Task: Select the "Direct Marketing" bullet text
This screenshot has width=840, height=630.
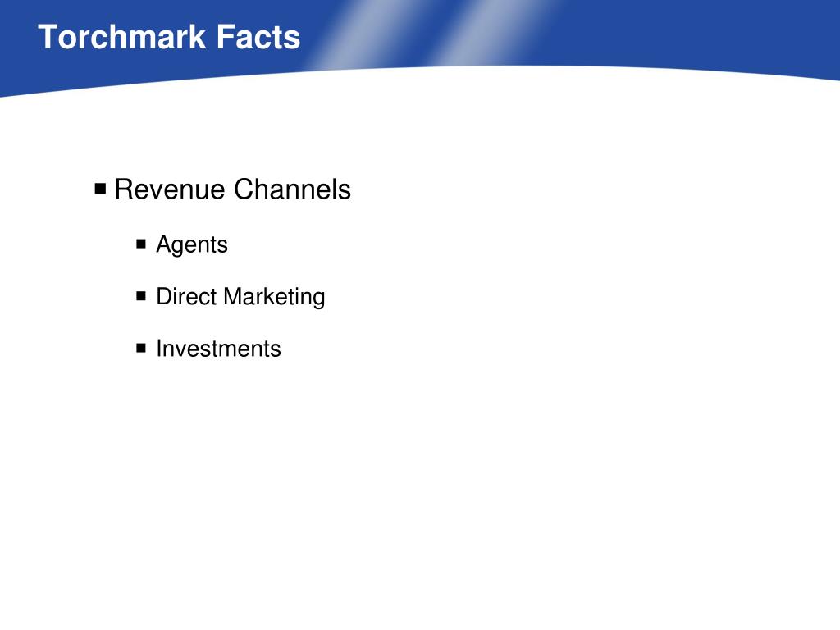Action: pyautogui.click(x=240, y=296)
